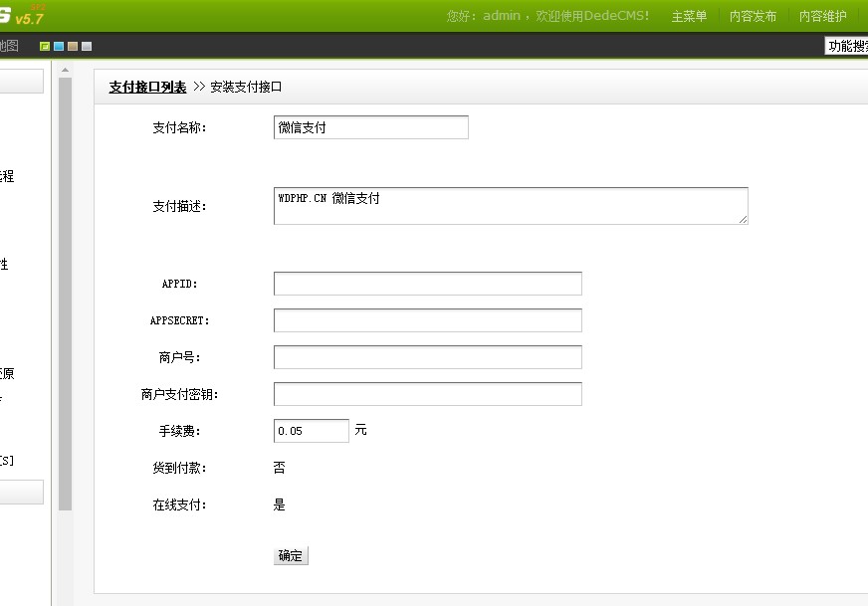This screenshot has width=868, height=606.
Task: Focus the 支付描述 textarea
Action: pyautogui.click(x=511, y=206)
